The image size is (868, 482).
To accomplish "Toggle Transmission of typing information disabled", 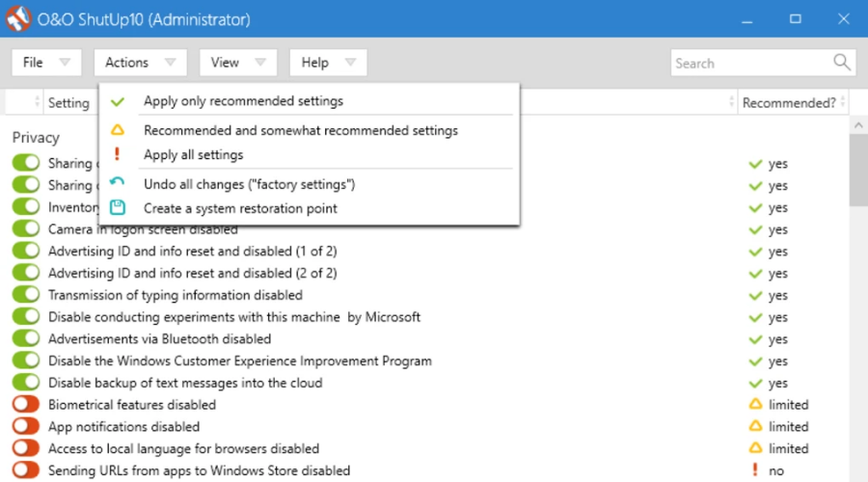I will 26,294.
